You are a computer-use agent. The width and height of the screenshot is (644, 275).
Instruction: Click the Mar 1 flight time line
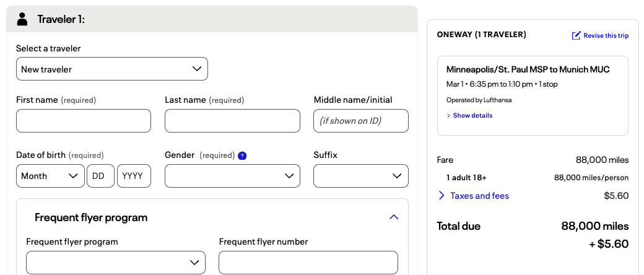point(502,84)
